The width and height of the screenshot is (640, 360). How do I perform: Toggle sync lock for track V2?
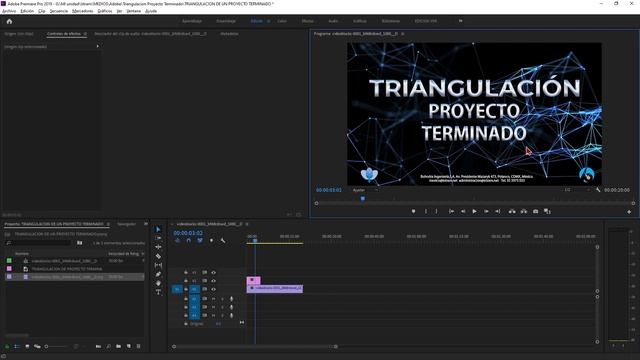coord(204,281)
